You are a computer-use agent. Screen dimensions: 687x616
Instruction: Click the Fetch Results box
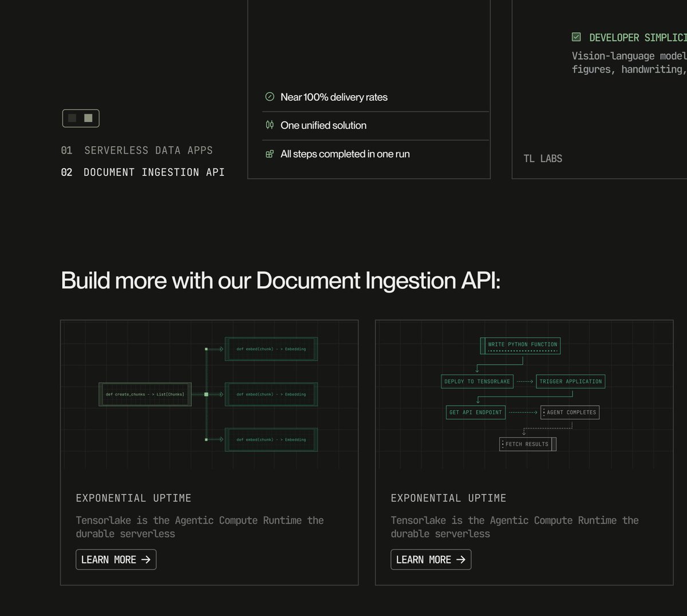(528, 444)
